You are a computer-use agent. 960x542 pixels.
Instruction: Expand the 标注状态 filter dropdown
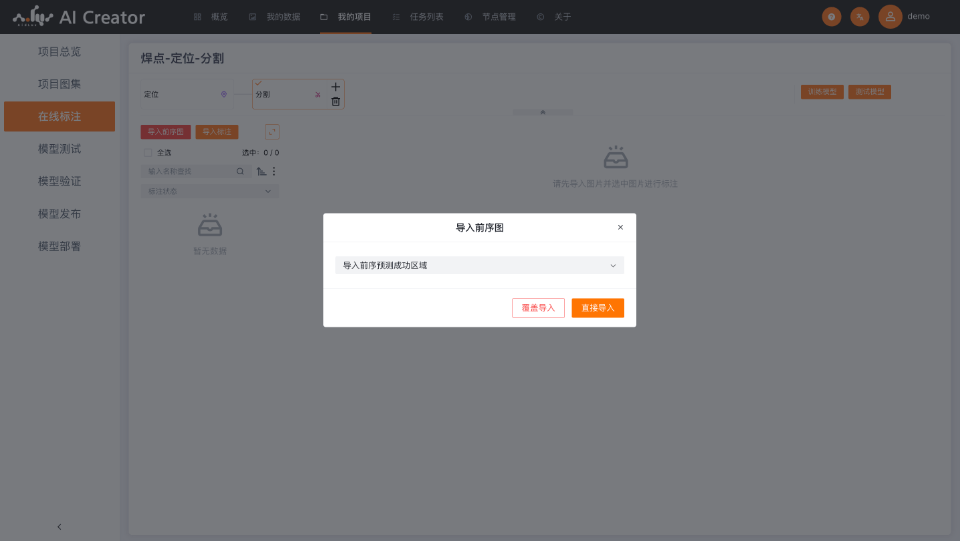pyautogui.click(x=210, y=191)
